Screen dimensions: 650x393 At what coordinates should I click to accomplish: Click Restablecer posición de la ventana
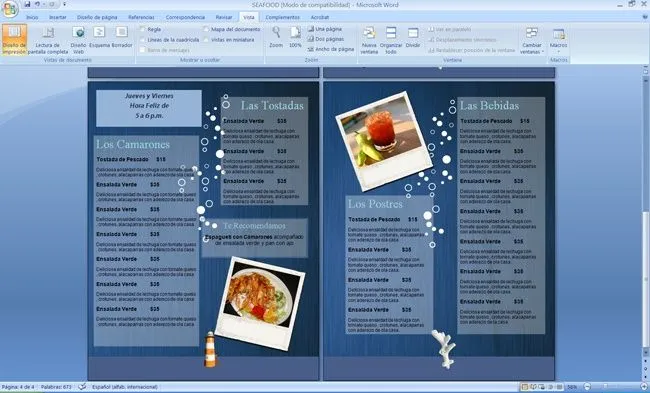tap(471, 50)
